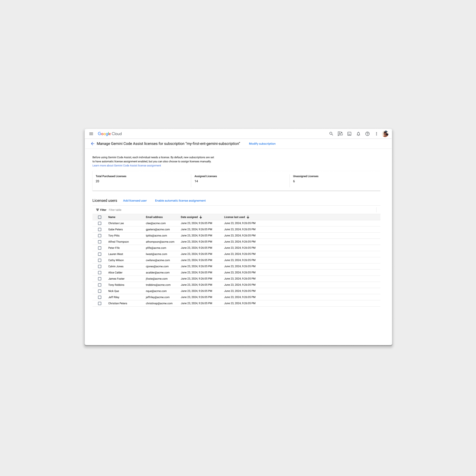Tick the Tony Robbins checkbox
476x476 pixels.
(x=99, y=285)
